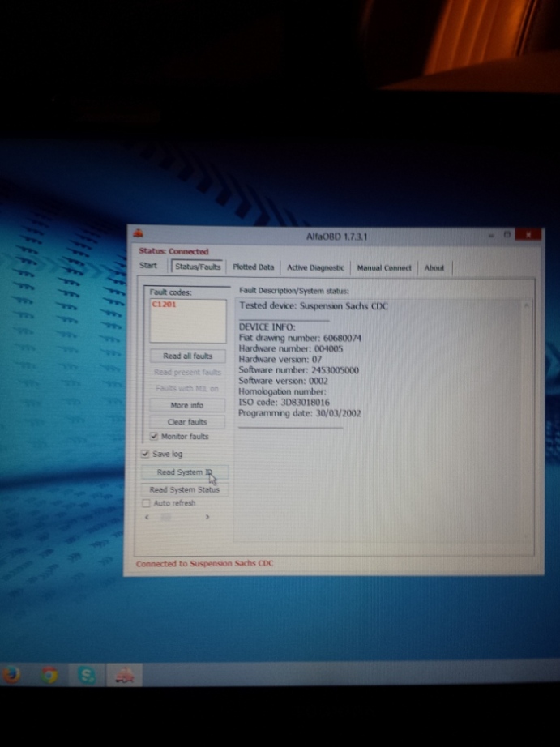Click the Read System ID button

pyautogui.click(x=185, y=472)
